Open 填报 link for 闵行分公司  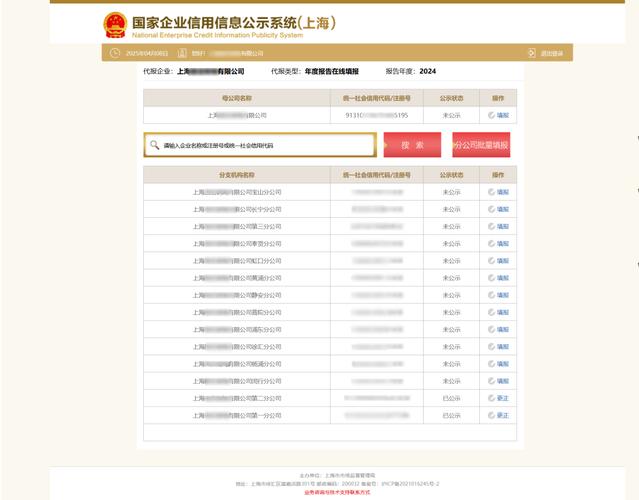(503, 381)
